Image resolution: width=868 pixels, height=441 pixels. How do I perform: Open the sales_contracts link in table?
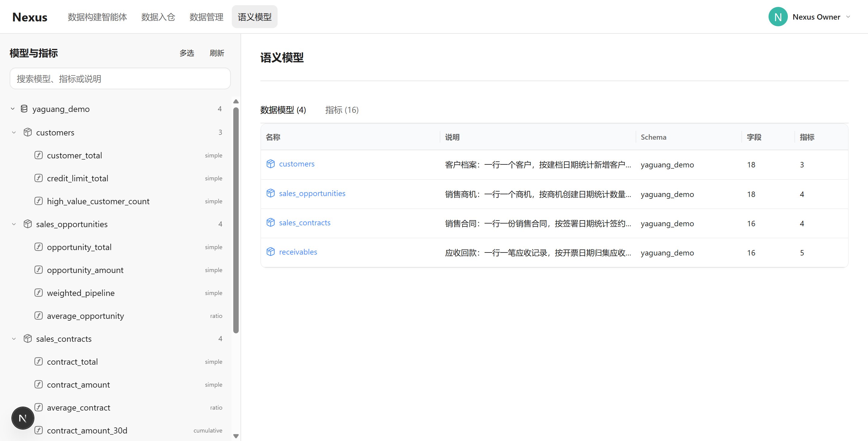tap(305, 223)
